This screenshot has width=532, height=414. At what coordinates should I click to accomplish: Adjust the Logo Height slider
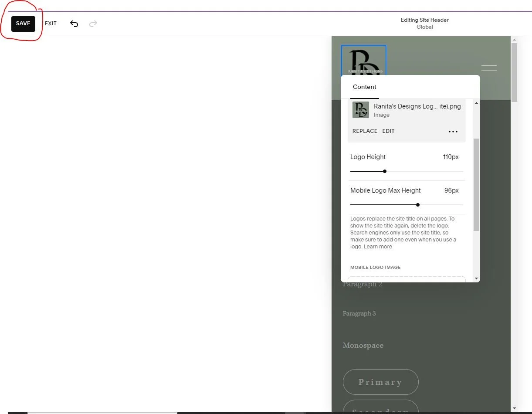tap(385, 171)
